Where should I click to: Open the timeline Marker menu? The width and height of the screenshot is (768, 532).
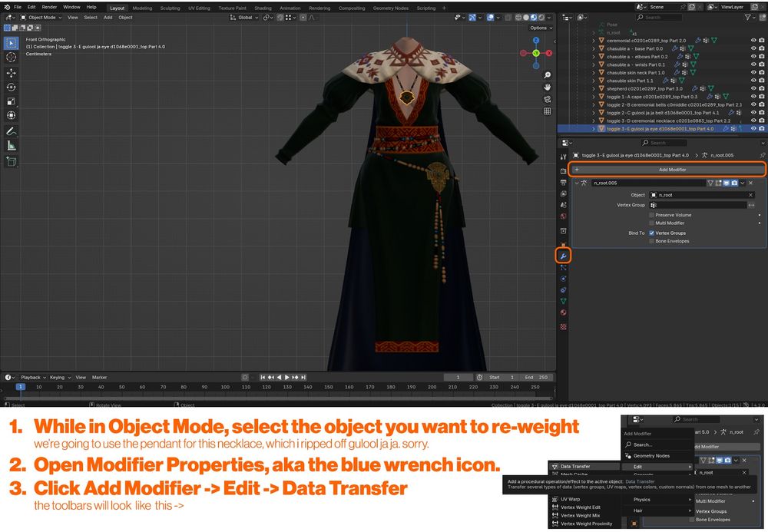click(99, 378)
